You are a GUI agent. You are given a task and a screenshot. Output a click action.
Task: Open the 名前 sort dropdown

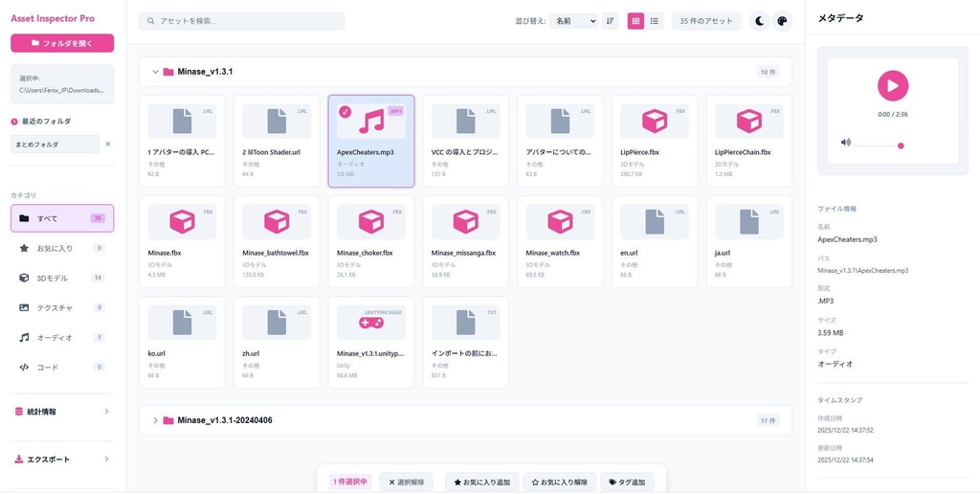pos(574,21)
